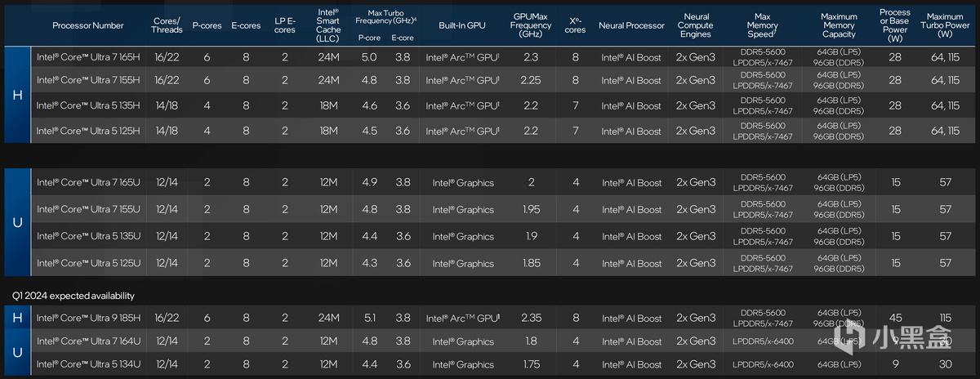Select the "Max Memory Speed" header

[763, 25]
